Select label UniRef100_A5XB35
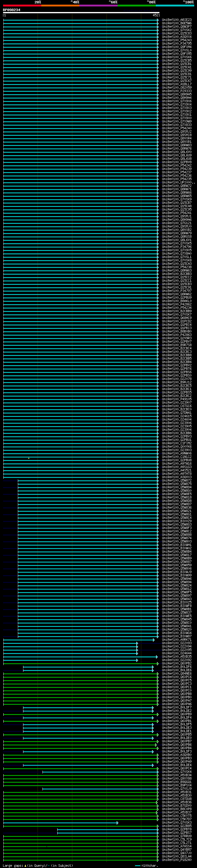The height and width of the screenshot is (868, 197). pyautogui.click(x=177, y=656)
